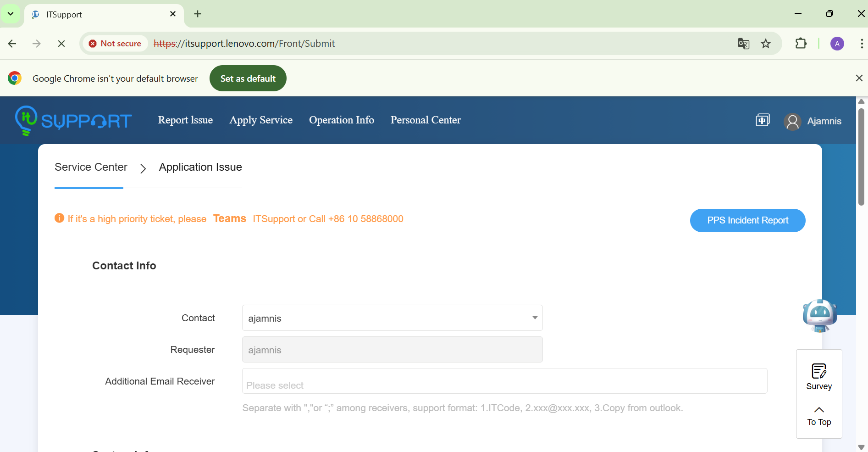
Task: Stop loading the page
Action: click(61, 44)
